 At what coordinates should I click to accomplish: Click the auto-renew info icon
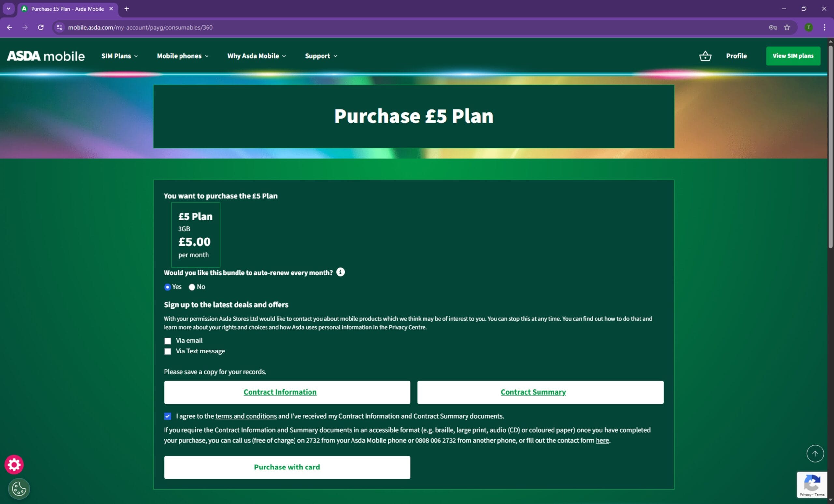(x=340, y=272)
